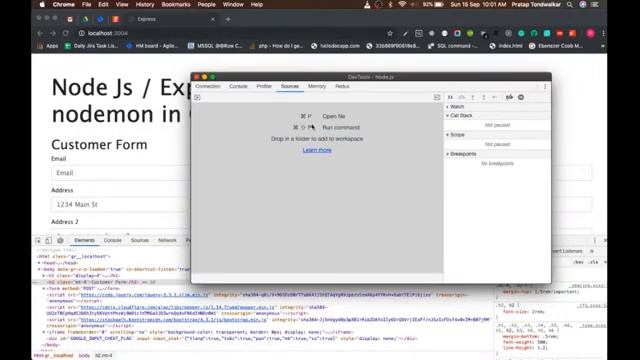The width and height of the screenshot is (640, 360).
Task: Click the Chrome profile avatar icon
Action: pyautogui.click(x=590, y=33)
